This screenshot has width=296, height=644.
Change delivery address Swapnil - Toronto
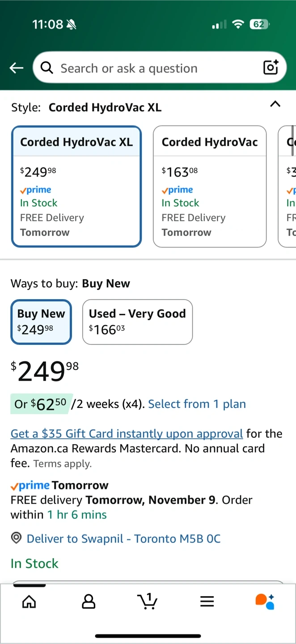(123, 538)
